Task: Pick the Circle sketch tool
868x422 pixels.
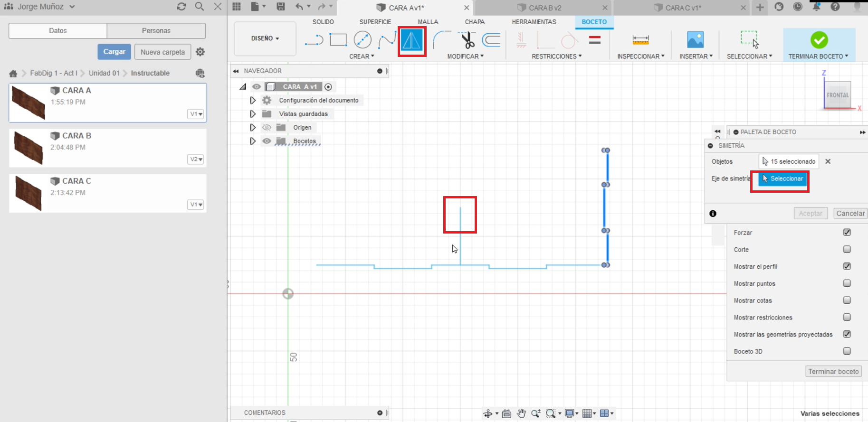Action: pos(362,40)
